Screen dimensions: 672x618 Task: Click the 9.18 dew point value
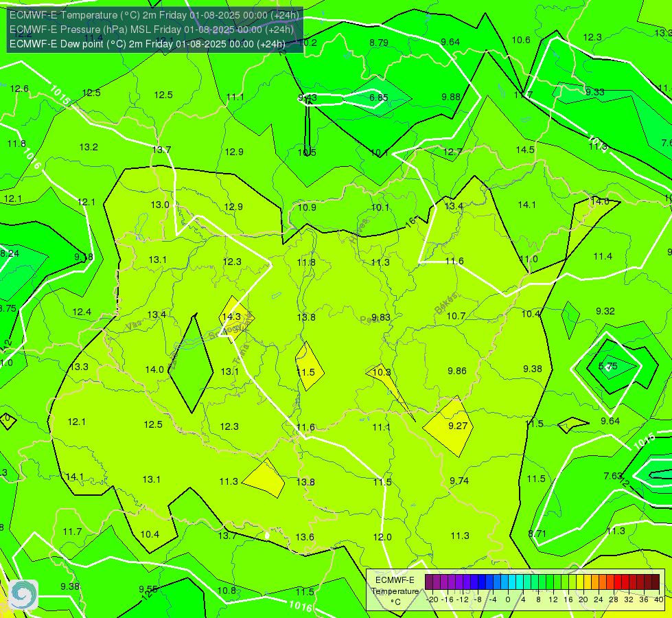[x=84, y=257]
